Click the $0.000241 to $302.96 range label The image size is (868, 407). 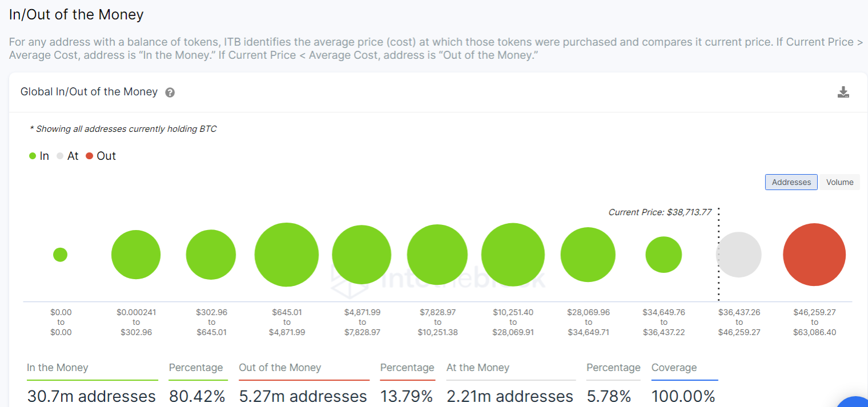coord(136,322)
